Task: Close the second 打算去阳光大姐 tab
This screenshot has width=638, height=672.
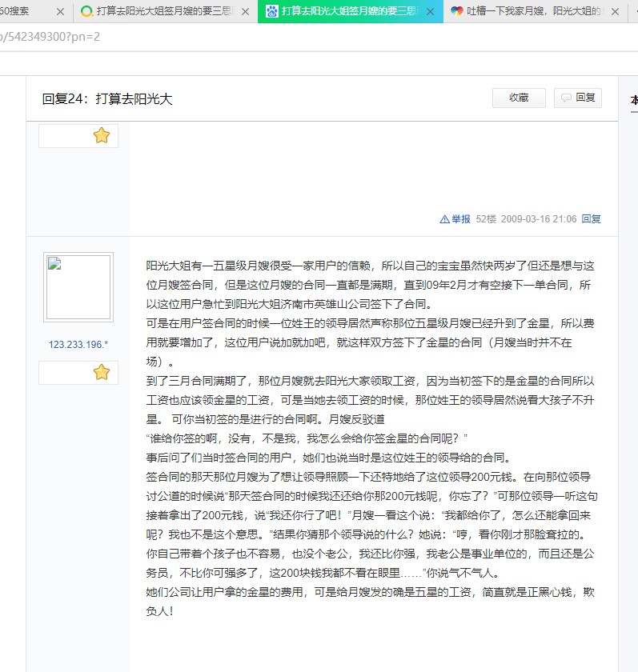Action: [245, 12]
